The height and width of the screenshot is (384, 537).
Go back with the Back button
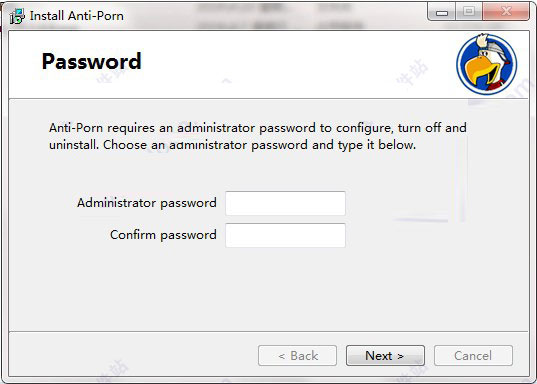click(x=297, y=356)
